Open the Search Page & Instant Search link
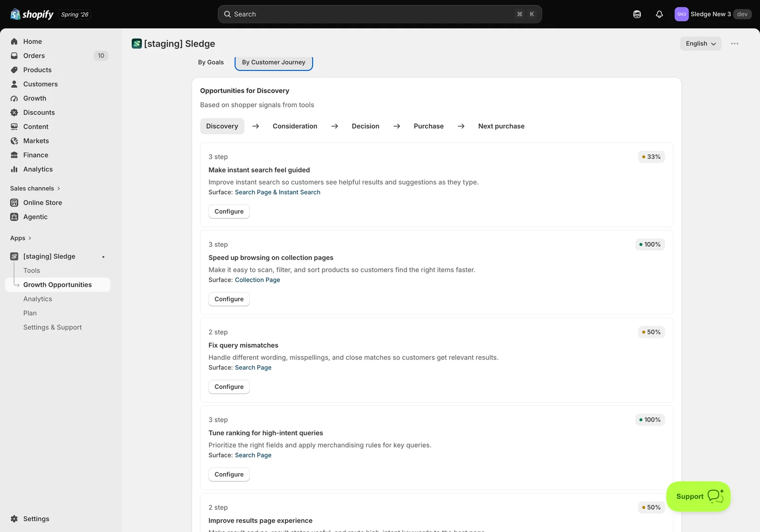 (x=278, y=192)
